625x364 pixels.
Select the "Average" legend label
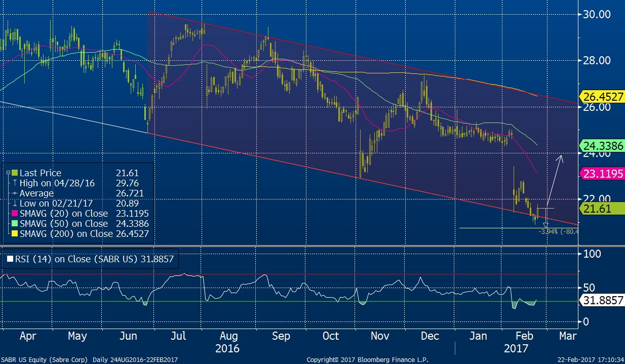[x=36, y=193]
